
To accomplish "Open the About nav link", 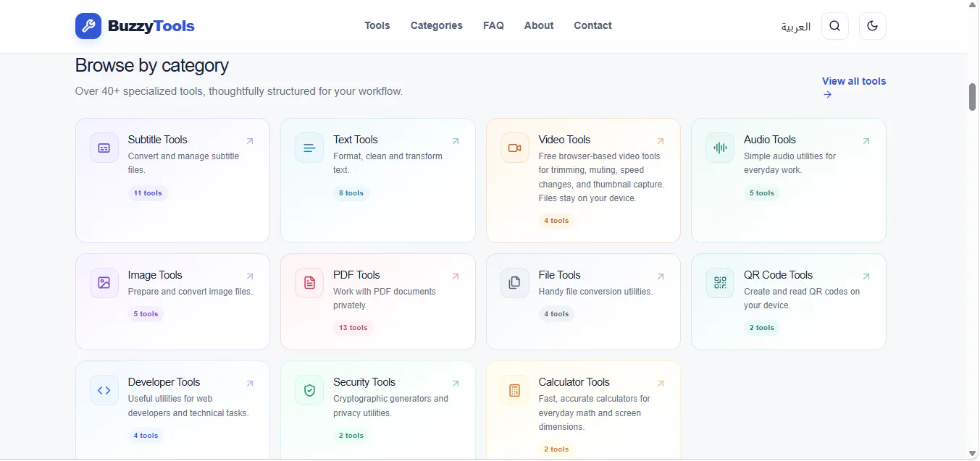I will click(x=539, y=25).
